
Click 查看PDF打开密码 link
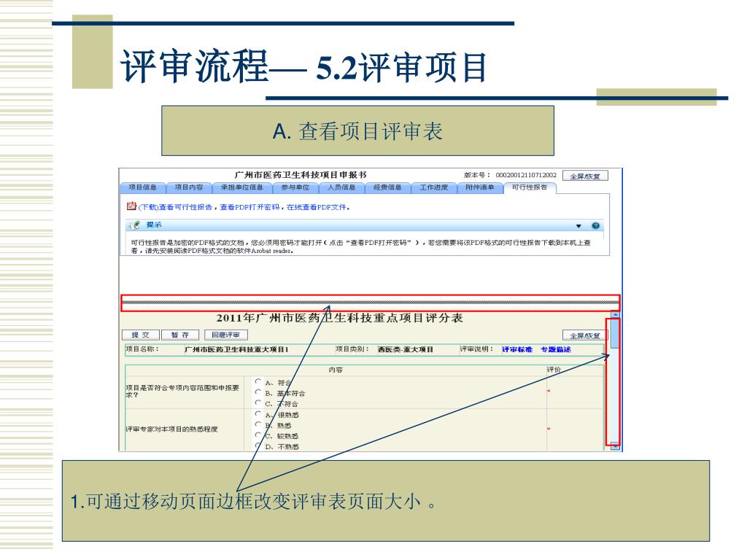point(249,207)
